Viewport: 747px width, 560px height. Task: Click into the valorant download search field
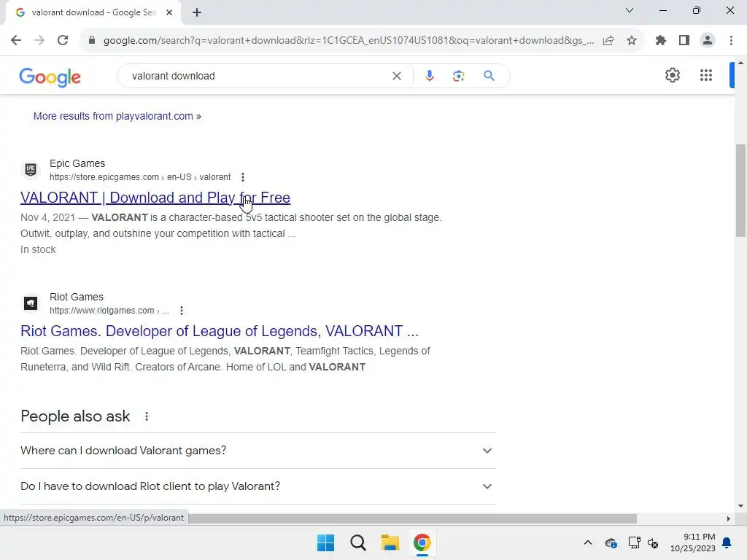point(258,76)
